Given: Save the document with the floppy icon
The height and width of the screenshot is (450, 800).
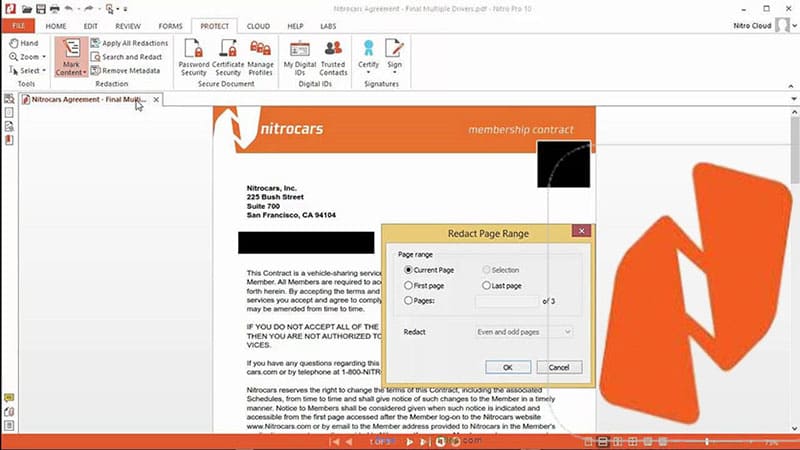Looking at the screenshot, I should [x=41, y=9].
